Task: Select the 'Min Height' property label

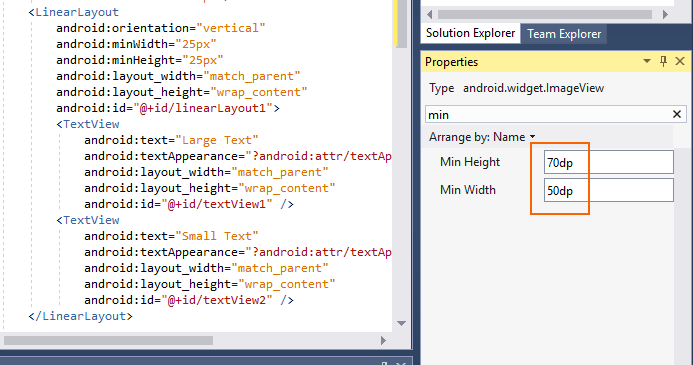Action: pos(470,162)
